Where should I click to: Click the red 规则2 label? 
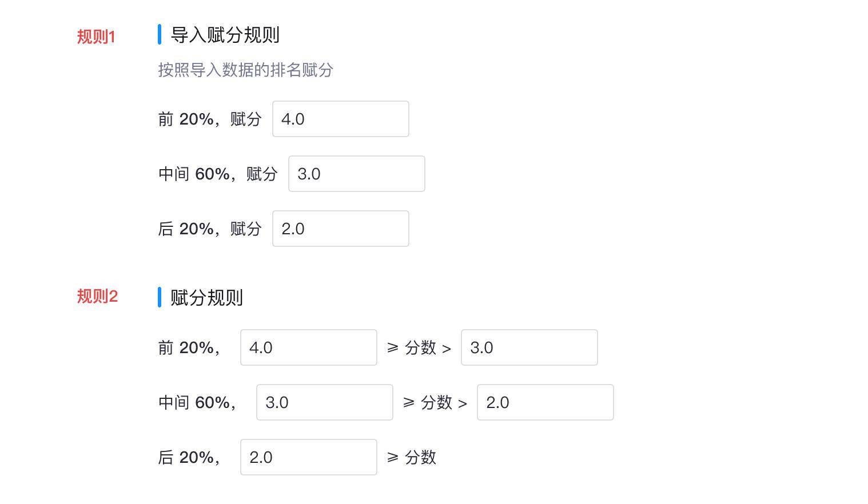click(x=97, y=297)
